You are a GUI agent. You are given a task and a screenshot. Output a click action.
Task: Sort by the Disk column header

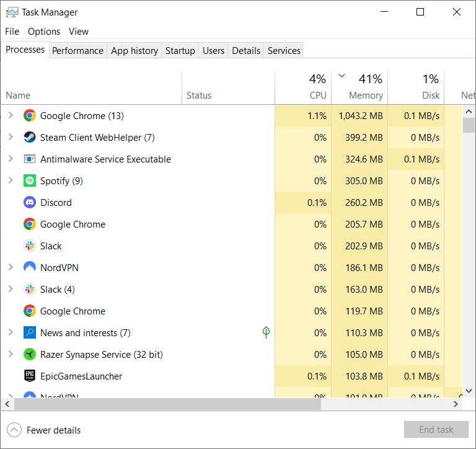(416, 88)
